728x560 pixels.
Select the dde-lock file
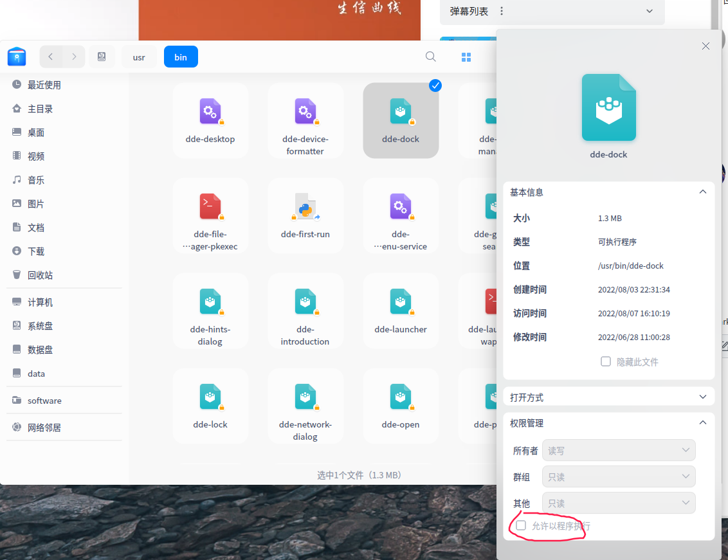coord(210,406)
